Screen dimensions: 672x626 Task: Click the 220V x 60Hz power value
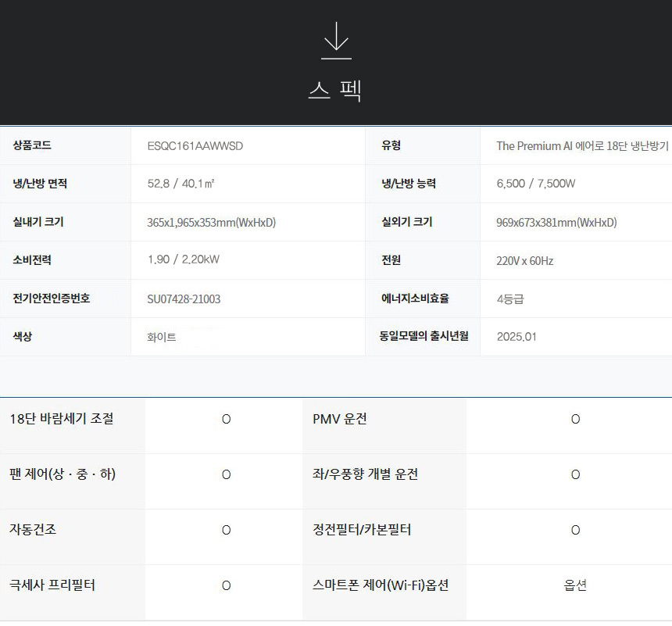(x=524, y=261)
